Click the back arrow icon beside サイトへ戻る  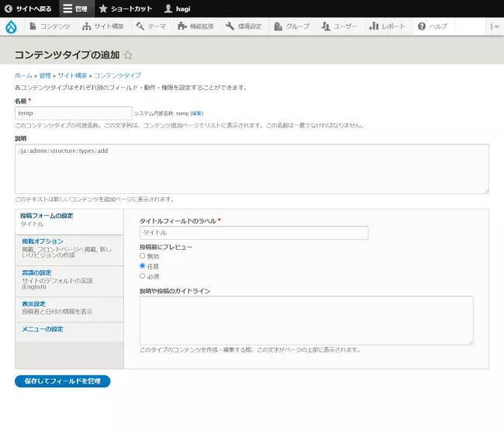[x=9, y=9]
